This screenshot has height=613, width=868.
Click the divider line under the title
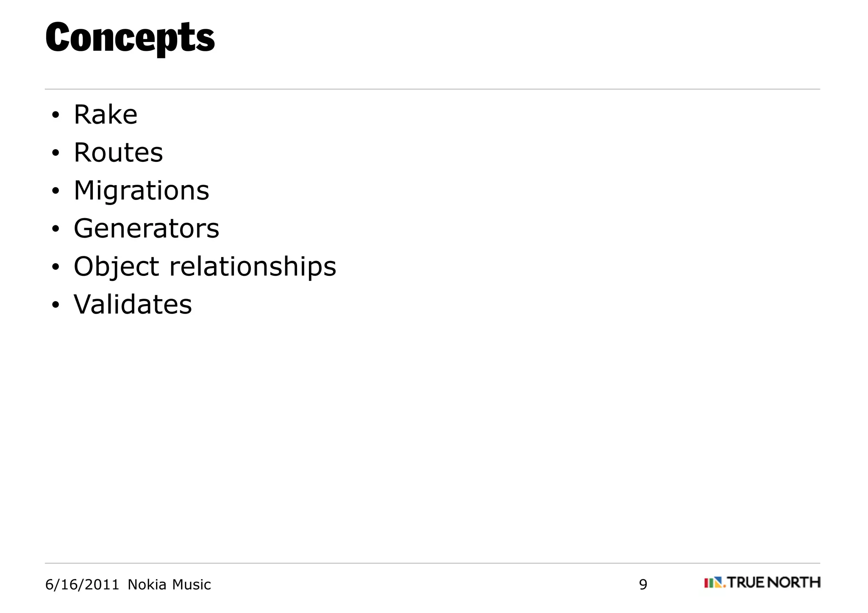(x=432, y=89)
